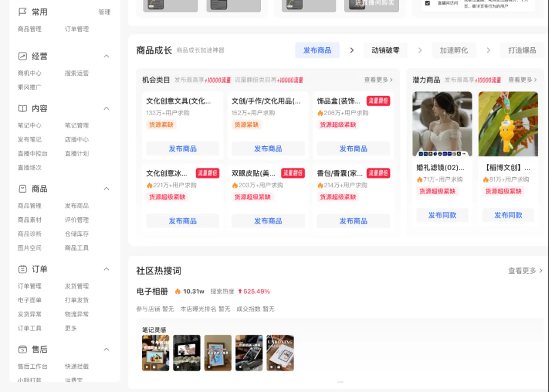Image resolution: width=549 pixels, height=392 pixels.
Task: Switch to the 动销破零 step tab
Action: pos(385,50)
